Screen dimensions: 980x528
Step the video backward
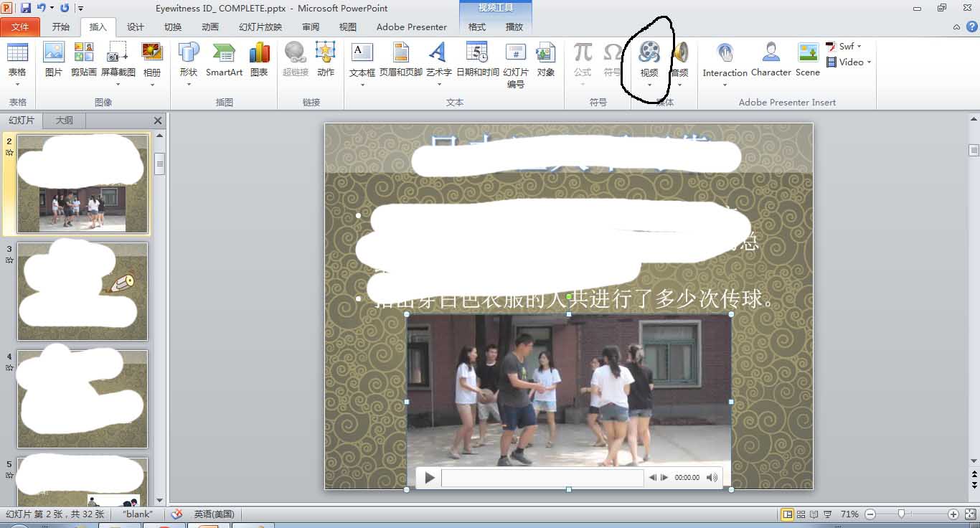[x=652, y=478]
